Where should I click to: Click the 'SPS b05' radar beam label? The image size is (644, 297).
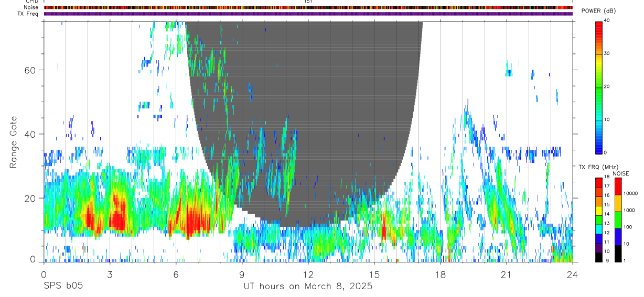pos(63,286)
